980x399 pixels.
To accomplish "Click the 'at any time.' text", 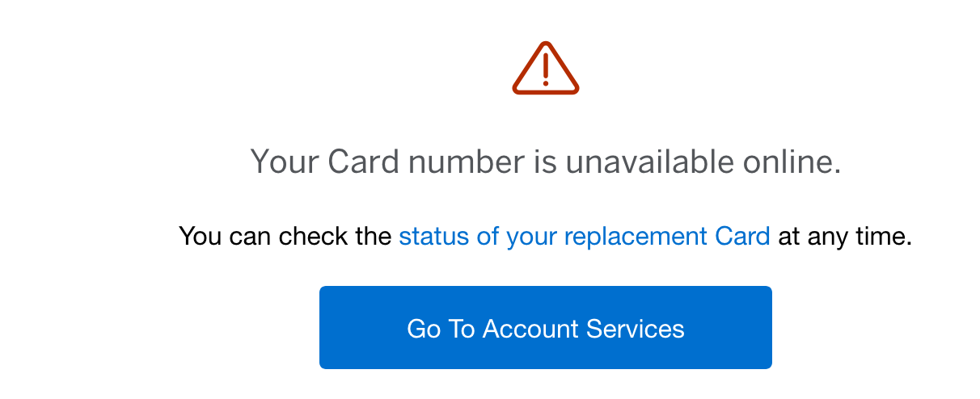I will click(x=845, y=237).
